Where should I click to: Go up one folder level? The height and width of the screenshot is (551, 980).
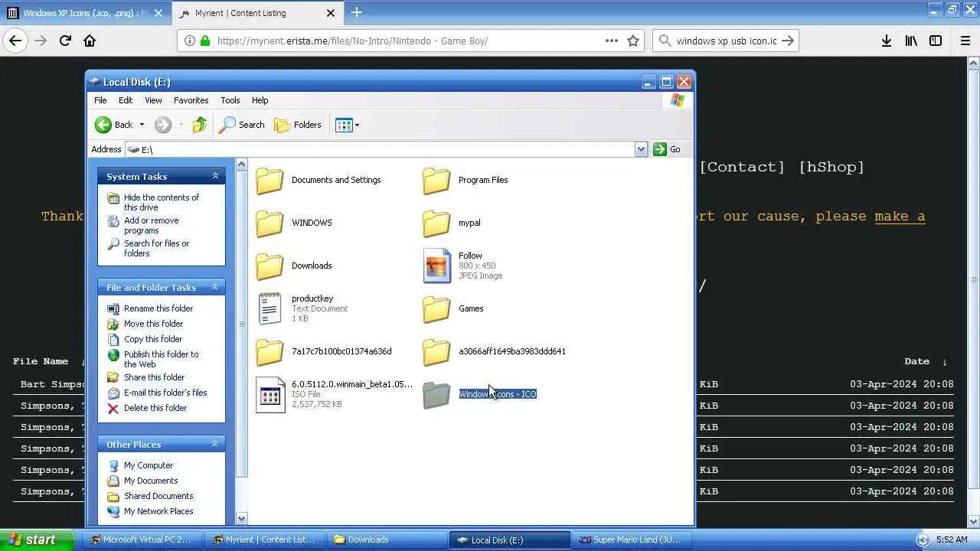[199, 125]
